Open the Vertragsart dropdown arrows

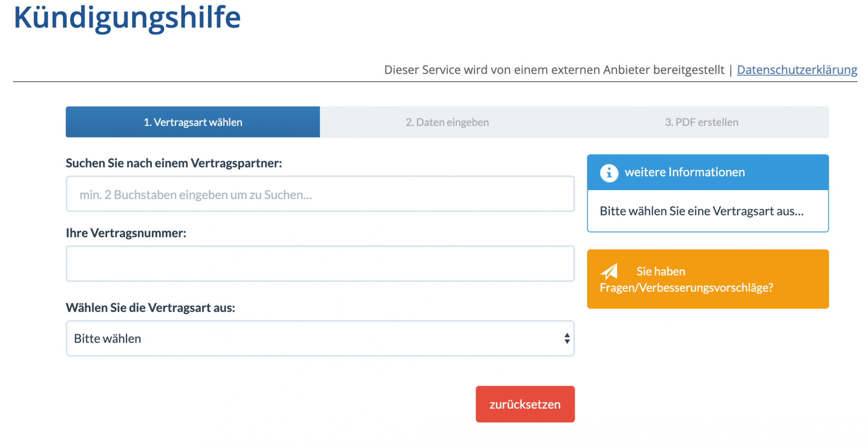[567, 338]
